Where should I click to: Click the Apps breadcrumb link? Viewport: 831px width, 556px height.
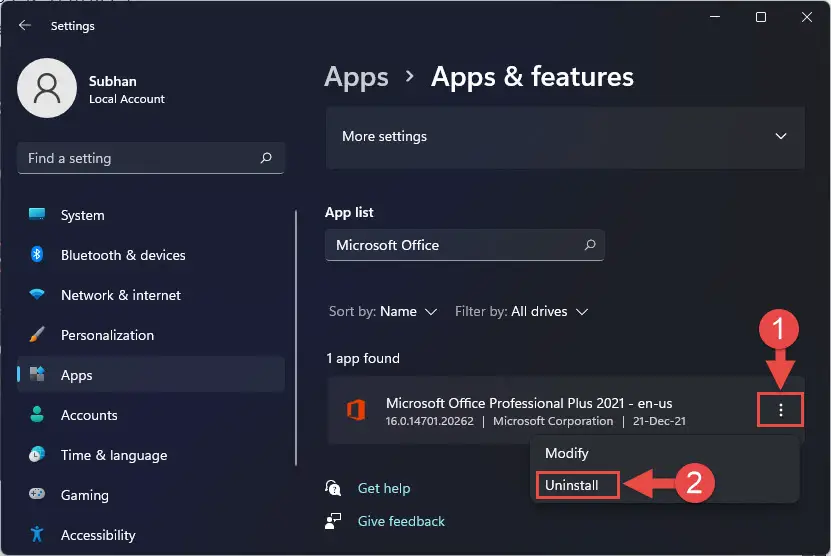(356, 77)
